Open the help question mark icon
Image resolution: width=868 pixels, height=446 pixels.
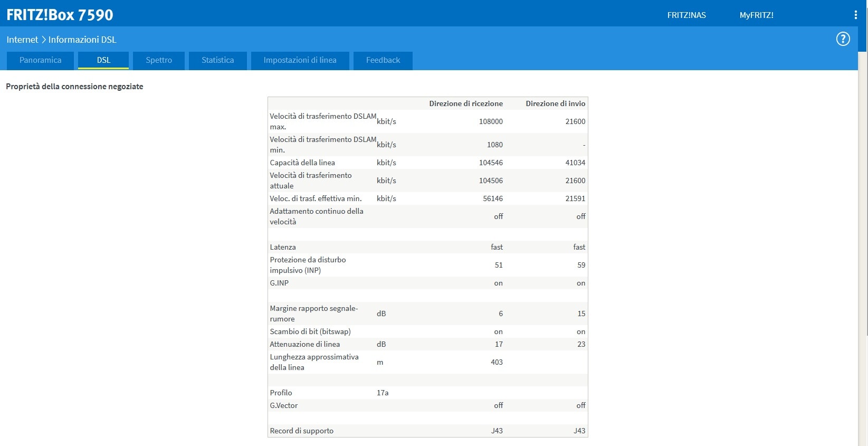tap(843, 39)
